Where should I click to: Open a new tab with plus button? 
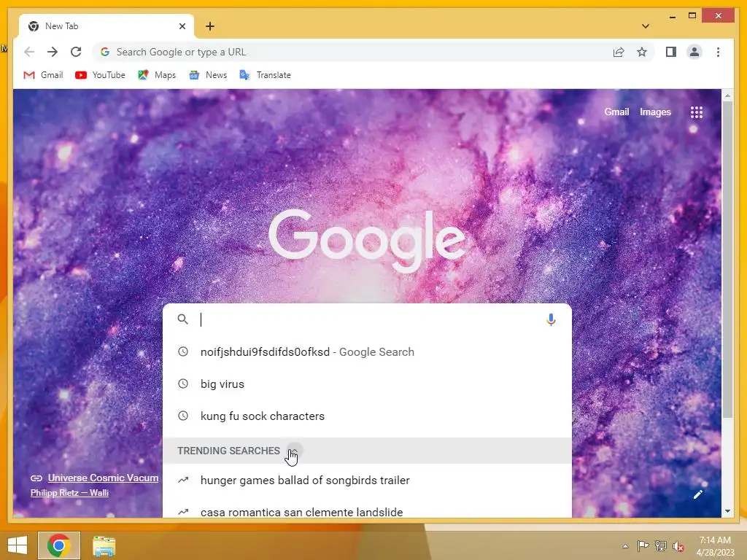(210, 26)
